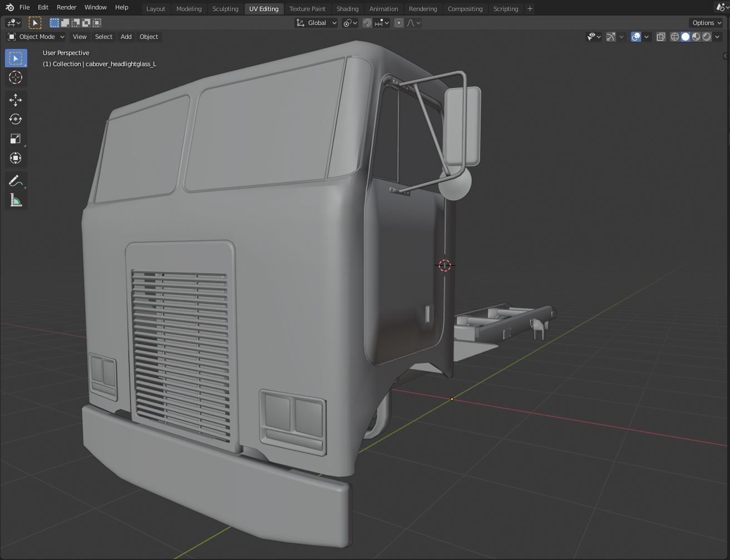Open the Render menu

point(67,7)
